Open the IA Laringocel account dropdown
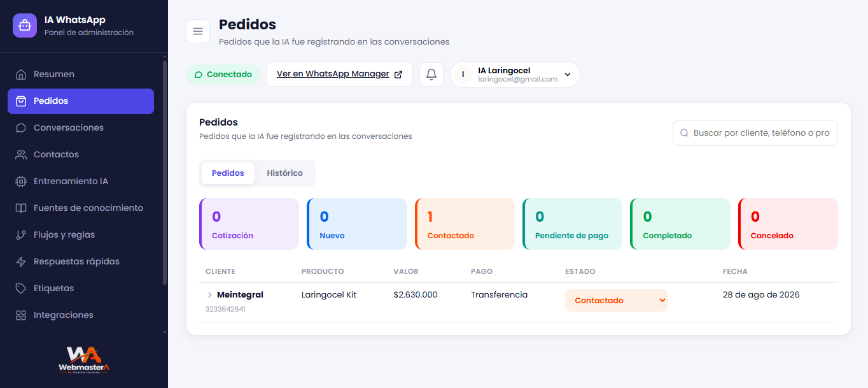The width and height of the screenshot is (868, 388). tap(515, 75)
